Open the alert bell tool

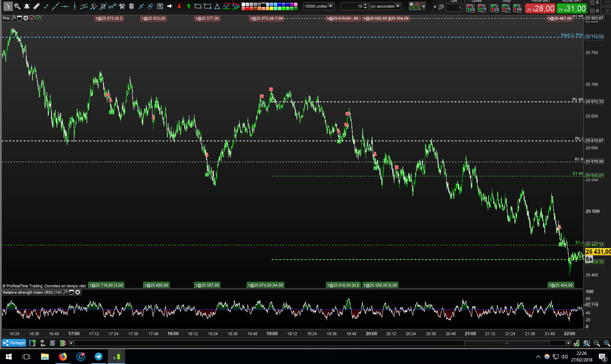27,6
